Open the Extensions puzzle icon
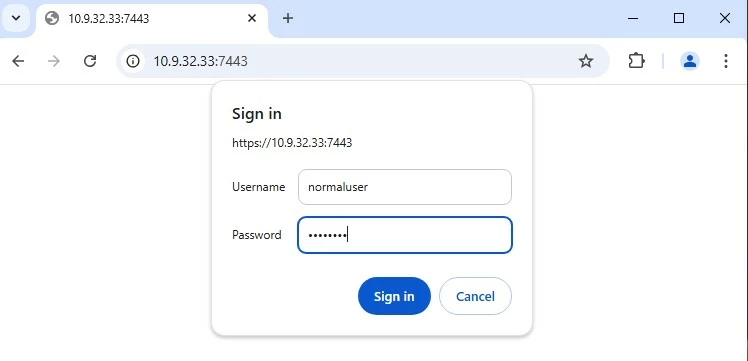The width and height of the screenshot is (748, 361). (636, 61)
